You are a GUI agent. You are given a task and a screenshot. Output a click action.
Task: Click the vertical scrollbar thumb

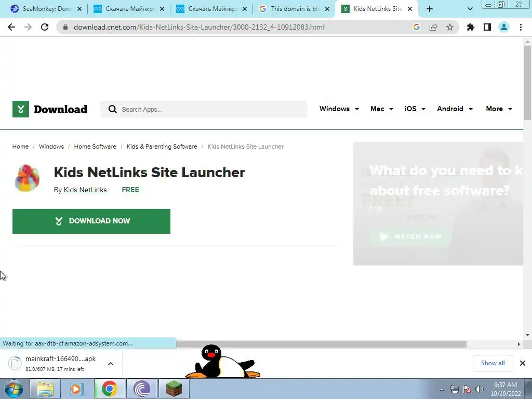(x=528, y=83)
